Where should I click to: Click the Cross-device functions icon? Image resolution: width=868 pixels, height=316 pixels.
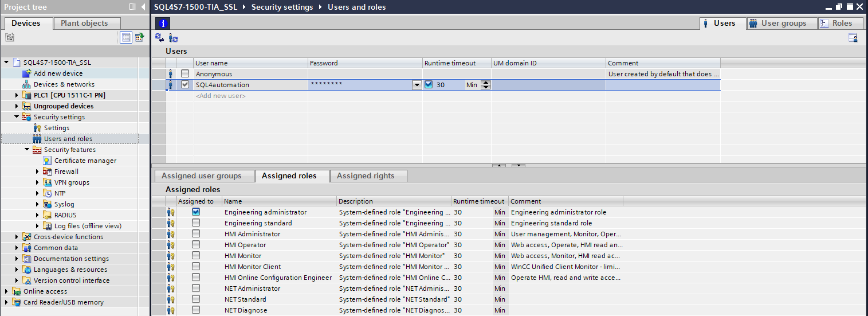tap(27, 237)
